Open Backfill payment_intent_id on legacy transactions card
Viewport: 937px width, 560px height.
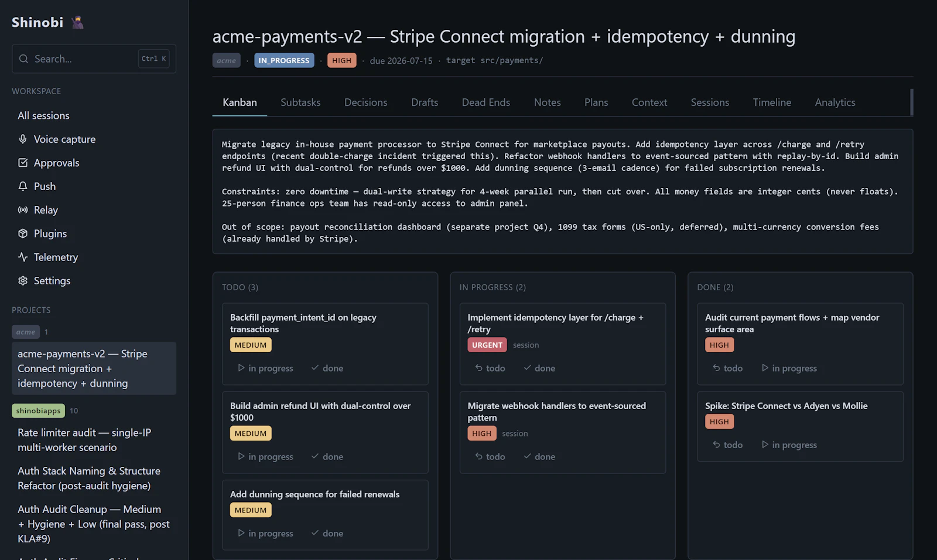(x=303, y=323)
